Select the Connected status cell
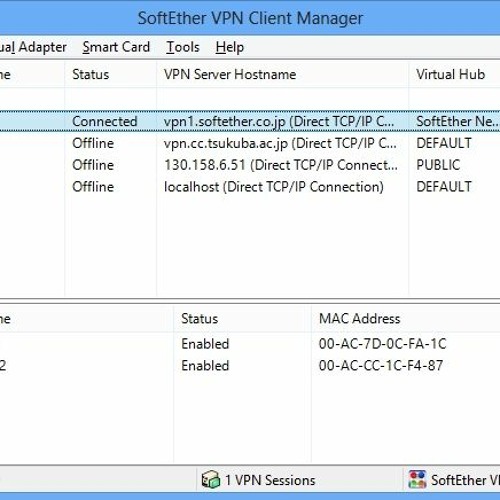The width and height of the screenshot is (500, 500). pos(105,121)
